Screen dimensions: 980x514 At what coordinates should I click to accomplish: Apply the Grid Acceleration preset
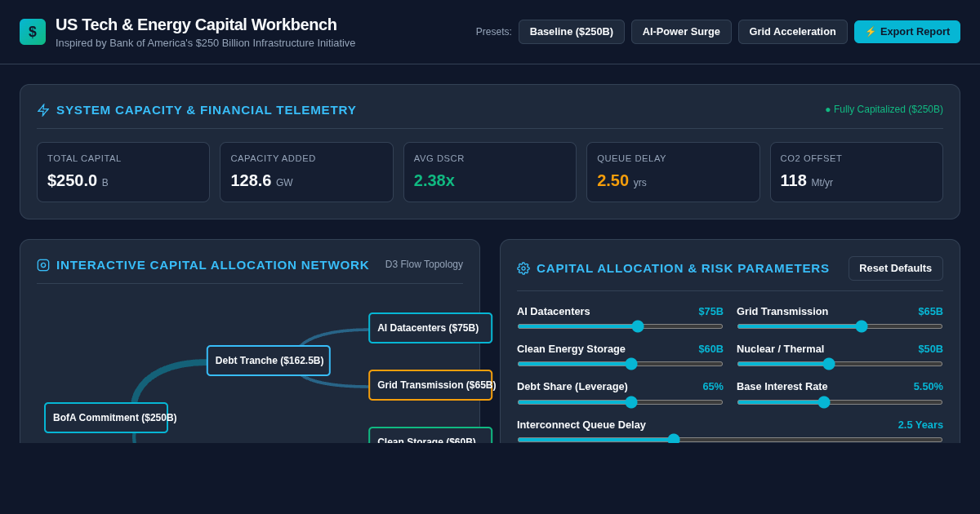793,32
